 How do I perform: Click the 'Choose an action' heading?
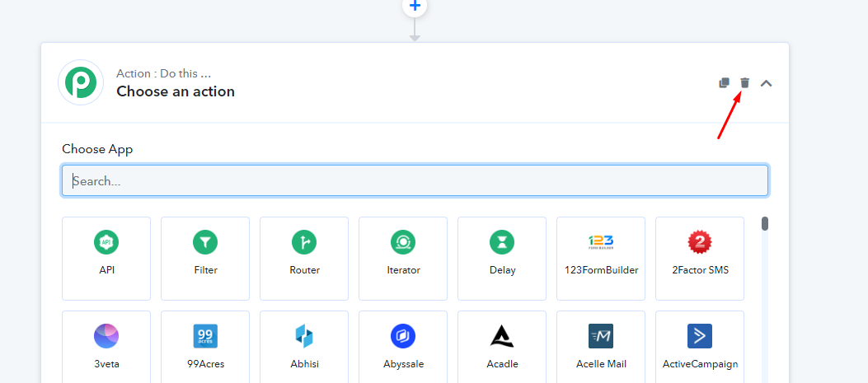(x=176, y=91)
